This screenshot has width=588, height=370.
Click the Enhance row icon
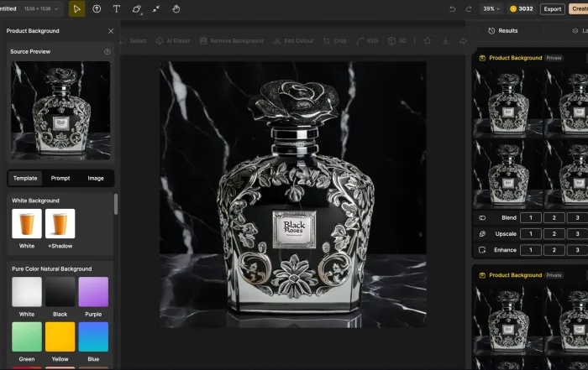pos(482,250)
